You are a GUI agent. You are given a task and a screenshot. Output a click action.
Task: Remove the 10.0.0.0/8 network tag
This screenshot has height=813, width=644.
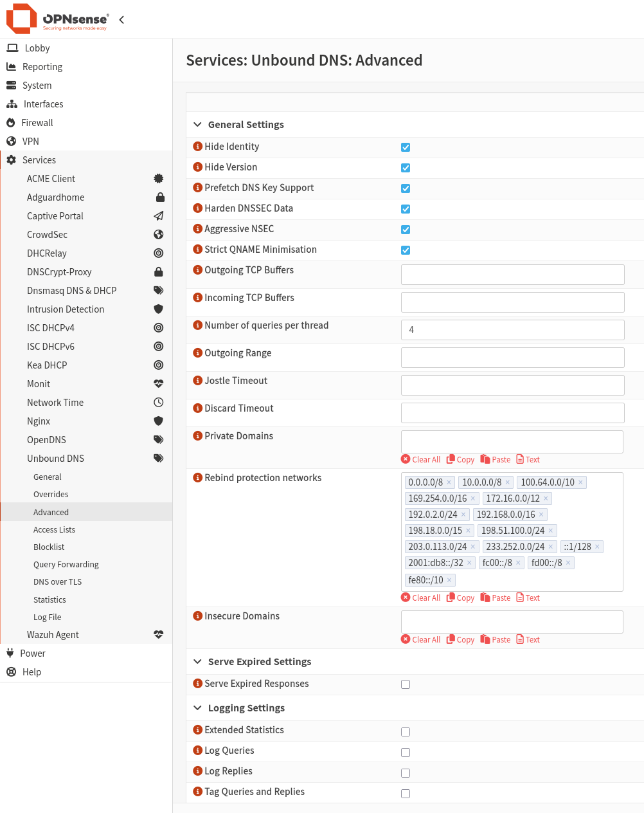507,482
